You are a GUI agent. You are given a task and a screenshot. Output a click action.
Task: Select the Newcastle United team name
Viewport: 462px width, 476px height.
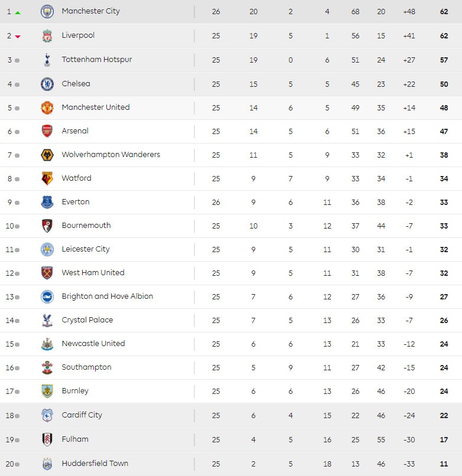[x=93, y=344]
